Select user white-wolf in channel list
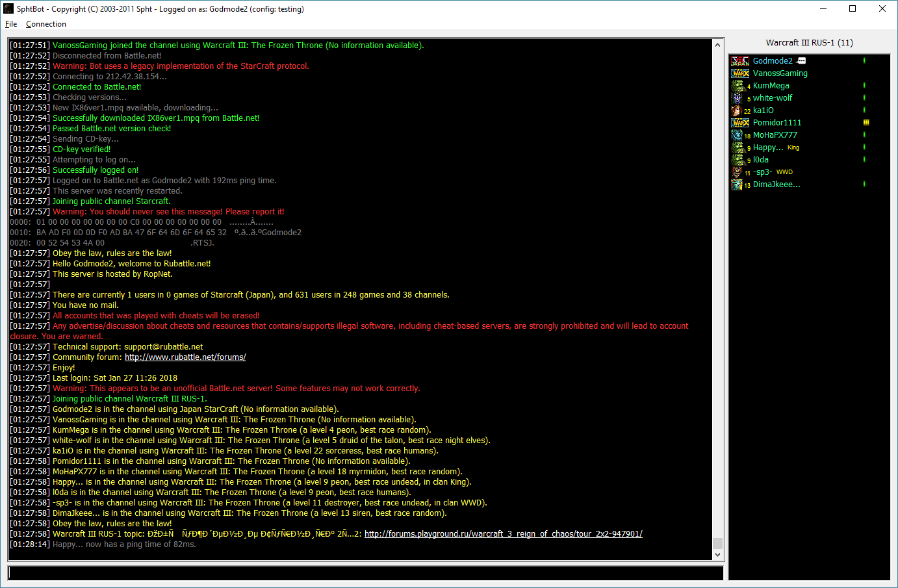The width and height of the screenshot is (898, 588). (773, 98)
